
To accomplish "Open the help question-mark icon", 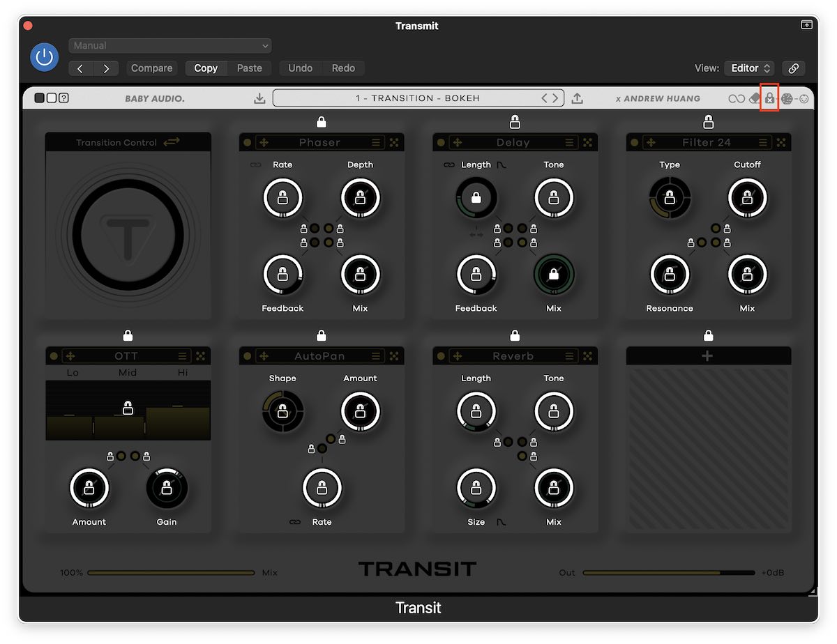I will [x=63, y=98].
